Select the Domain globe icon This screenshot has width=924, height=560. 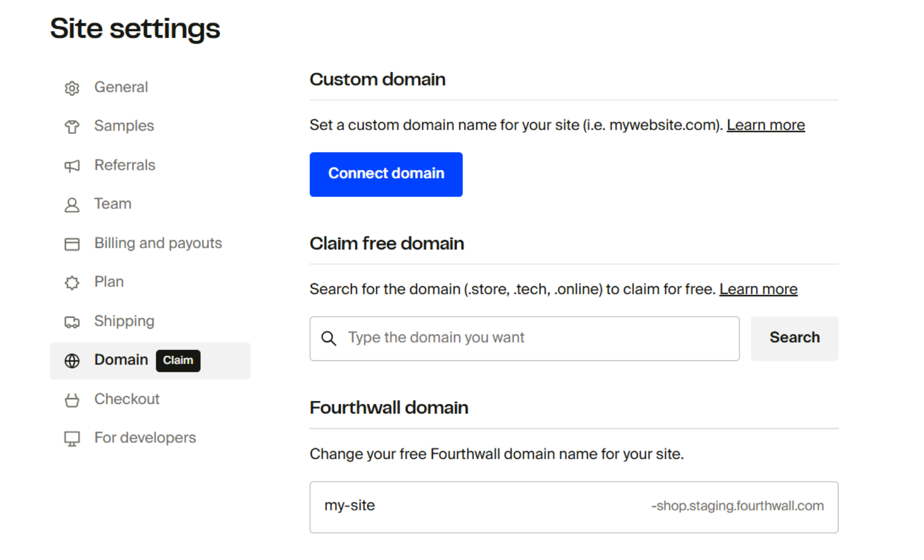pos(72,361)
